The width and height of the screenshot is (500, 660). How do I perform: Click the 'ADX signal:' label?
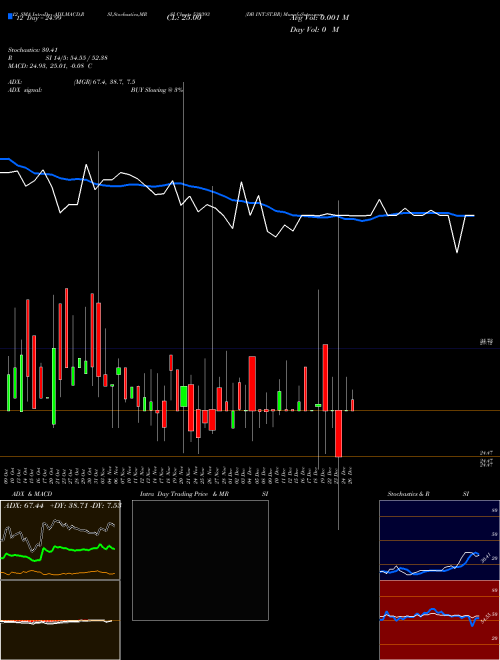(25, 90)
